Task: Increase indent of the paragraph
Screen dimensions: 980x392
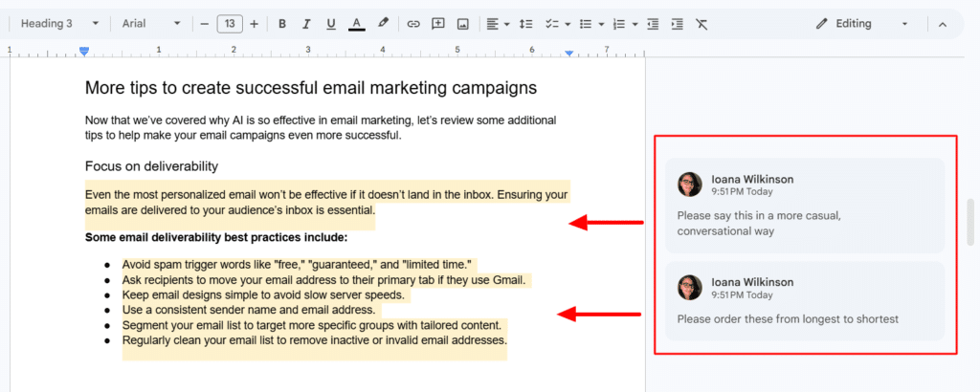Action: click(677, 24)
